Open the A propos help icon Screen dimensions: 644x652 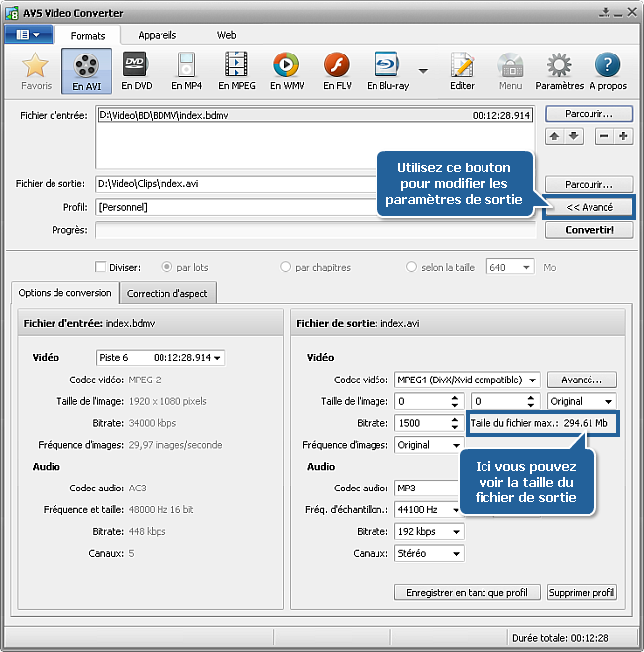pos(607,70)
